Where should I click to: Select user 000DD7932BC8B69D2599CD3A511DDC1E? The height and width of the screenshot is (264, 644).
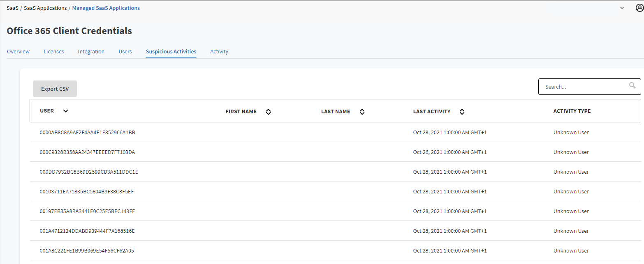point(89,172)
